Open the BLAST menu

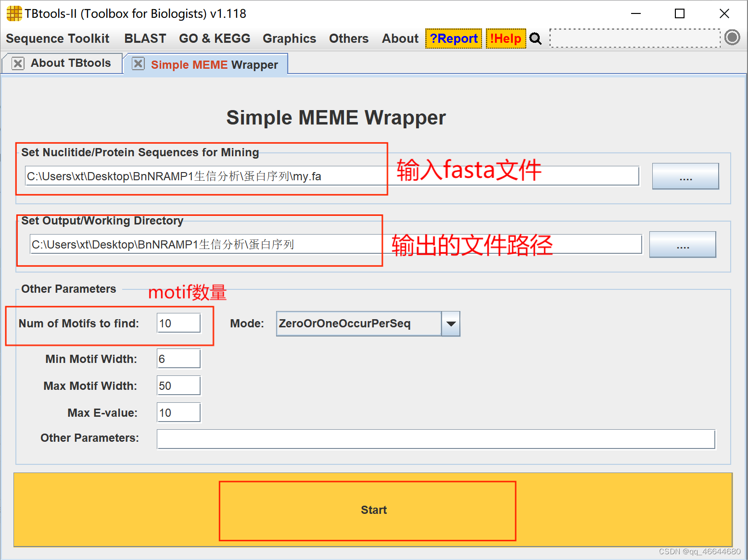145,38
